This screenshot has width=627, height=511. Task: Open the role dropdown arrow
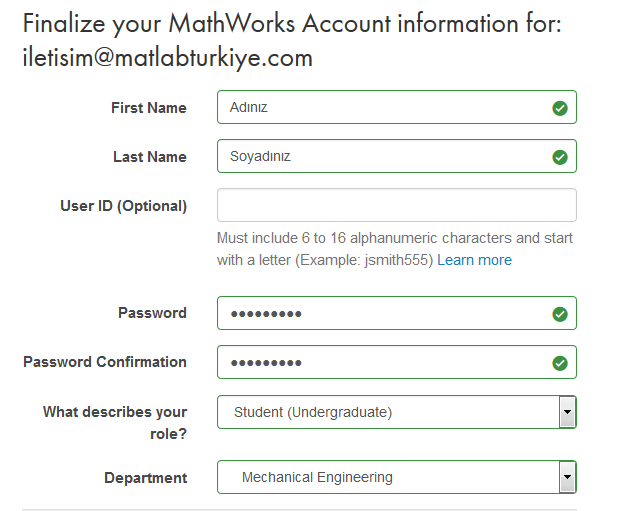567,412
